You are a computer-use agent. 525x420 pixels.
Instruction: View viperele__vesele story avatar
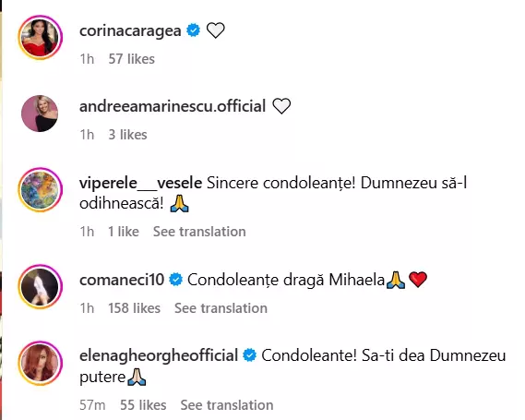click(41, 189)
